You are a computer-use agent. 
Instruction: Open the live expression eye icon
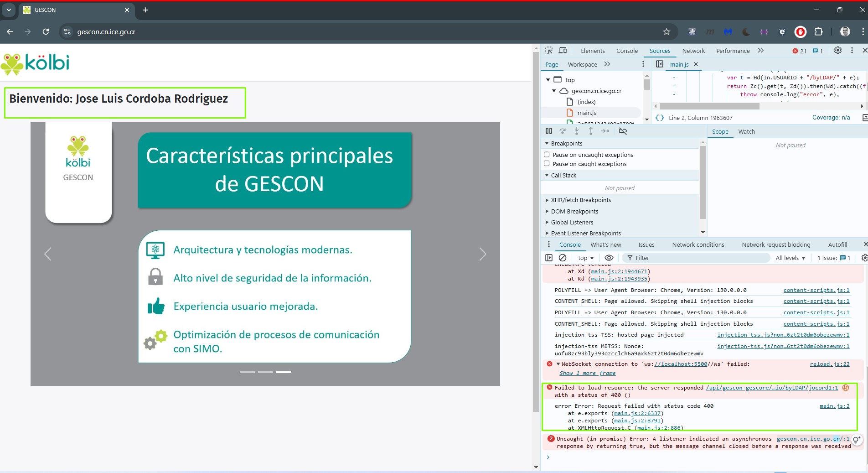tap(609, 258)
